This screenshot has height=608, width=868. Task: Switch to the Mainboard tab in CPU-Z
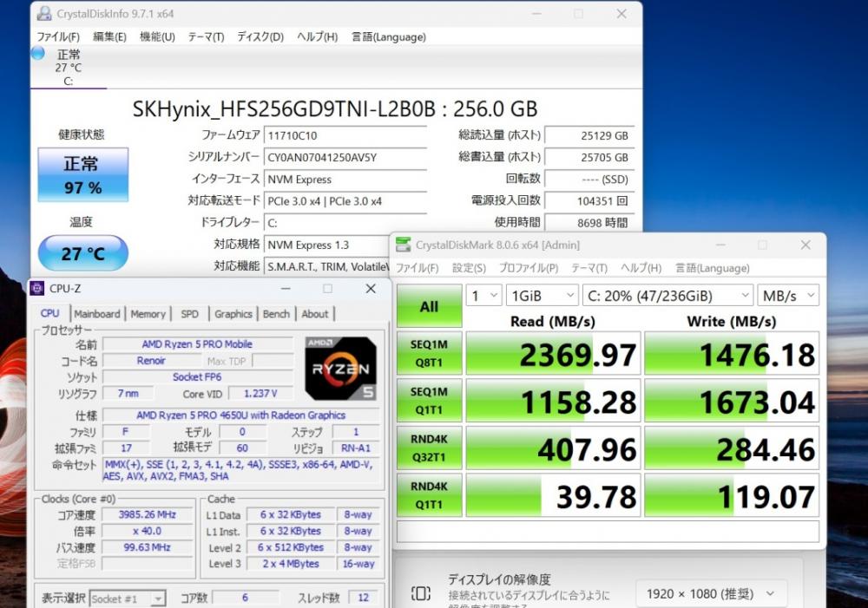point(97,314)
